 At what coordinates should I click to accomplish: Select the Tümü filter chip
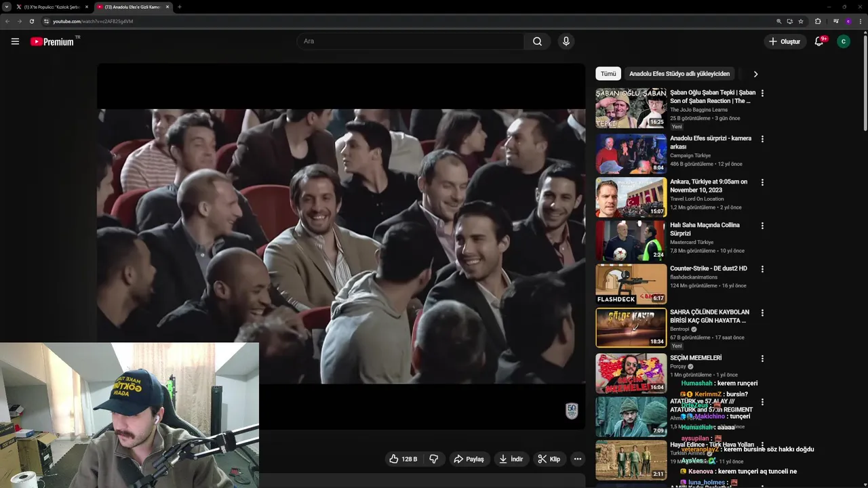coord(608,74)
